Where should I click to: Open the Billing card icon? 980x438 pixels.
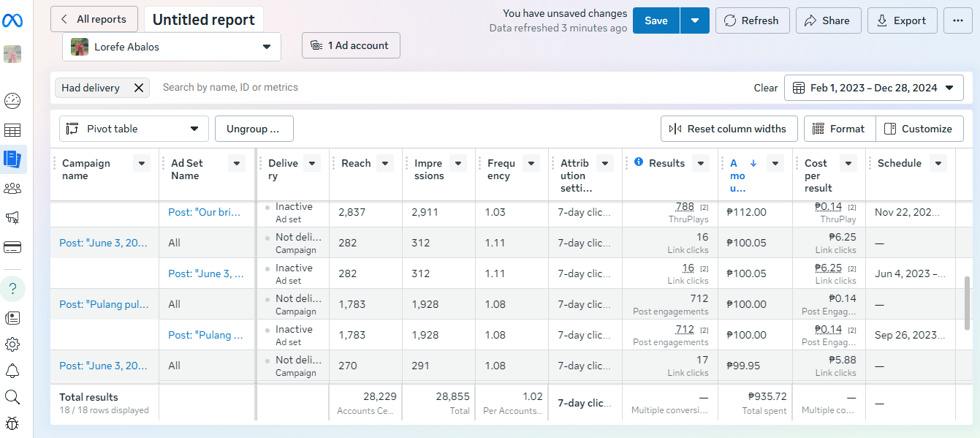[x=12, y=247]
